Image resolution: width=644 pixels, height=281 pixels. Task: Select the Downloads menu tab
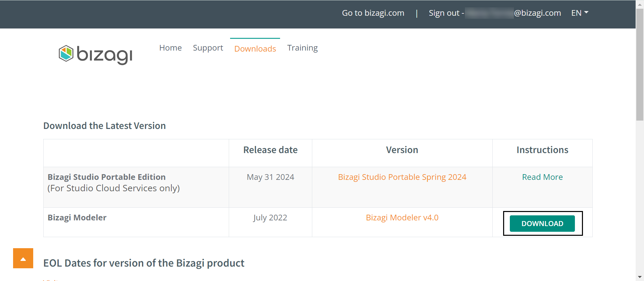[x=255, y=49]
